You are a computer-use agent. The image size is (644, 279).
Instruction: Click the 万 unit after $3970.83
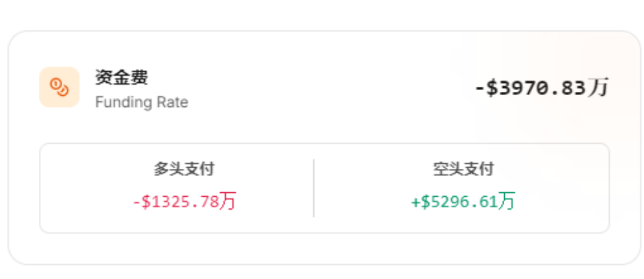tap(599, 87)
